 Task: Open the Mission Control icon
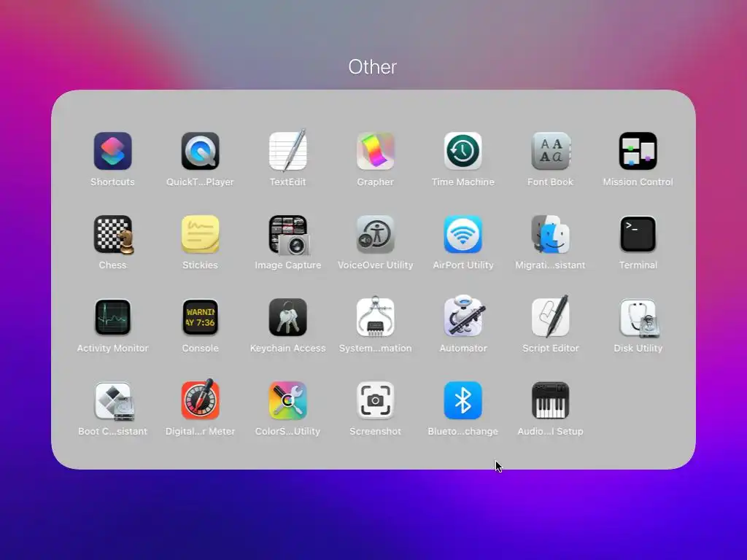click(638, 151)
